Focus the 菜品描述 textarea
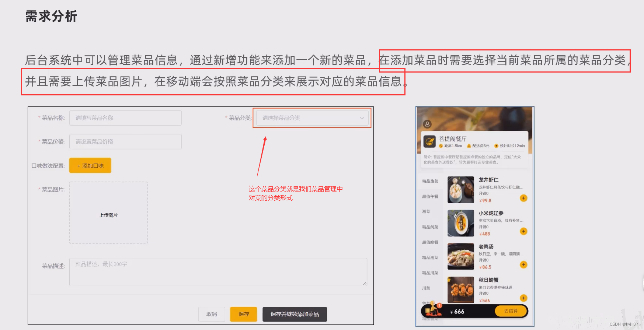This screenshot has height=330, width=644. pyautogui.click(x=218, y=272)
